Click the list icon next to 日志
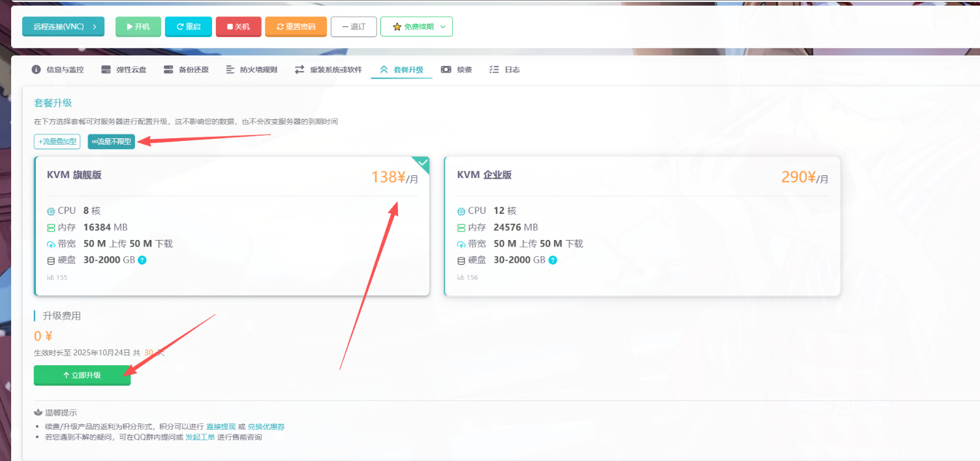 (x=494, y=70)
